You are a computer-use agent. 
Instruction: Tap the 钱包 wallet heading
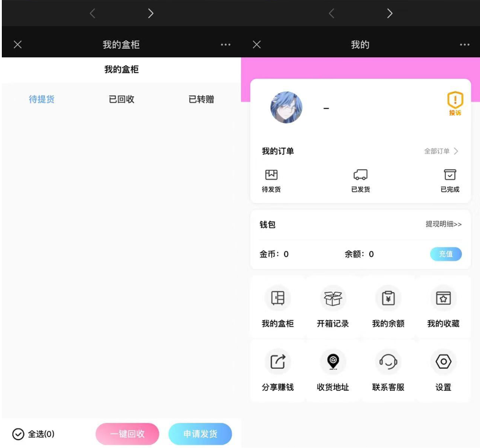click(x=268, y=225)
